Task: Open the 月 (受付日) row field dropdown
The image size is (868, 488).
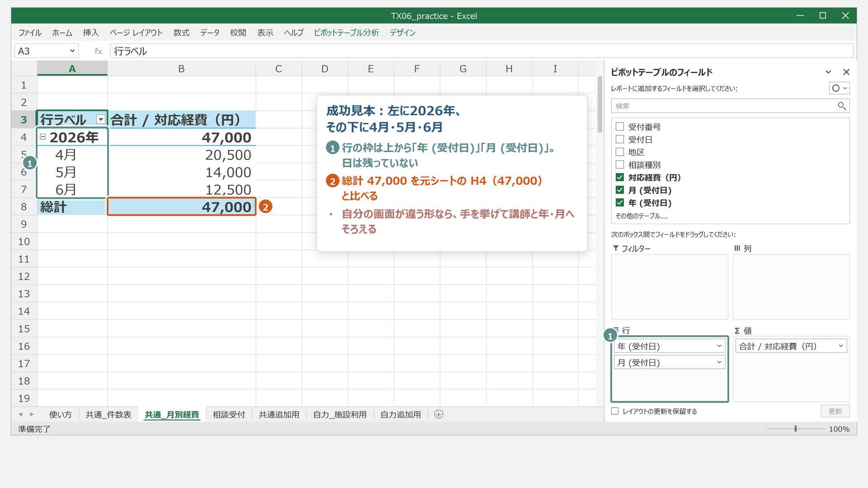Action: click(x=719, y=362)
